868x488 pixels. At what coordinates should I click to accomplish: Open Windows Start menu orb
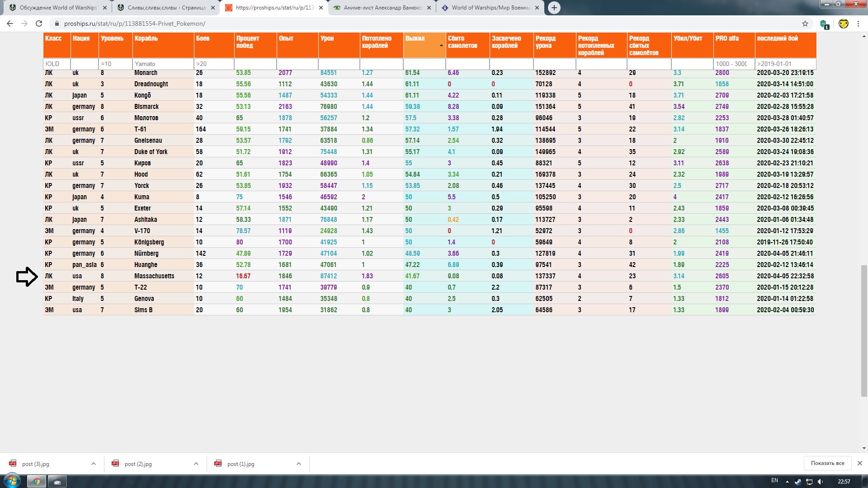point(12,481)
